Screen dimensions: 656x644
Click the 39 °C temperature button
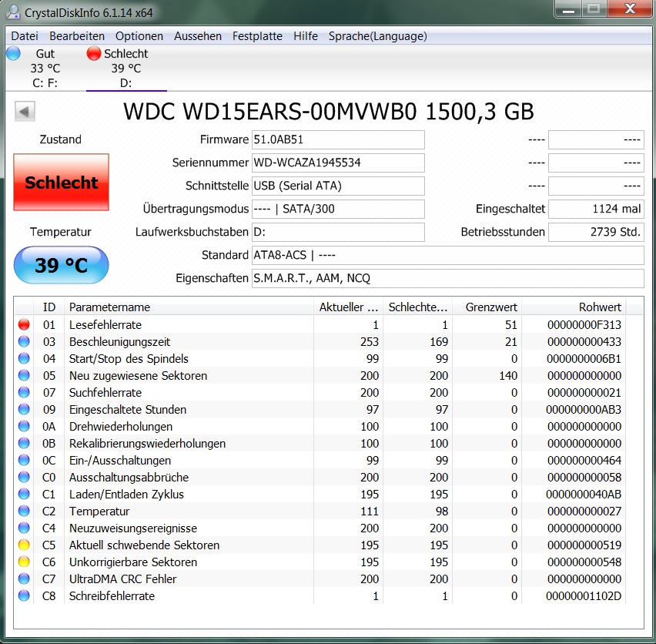pos(61,265)
